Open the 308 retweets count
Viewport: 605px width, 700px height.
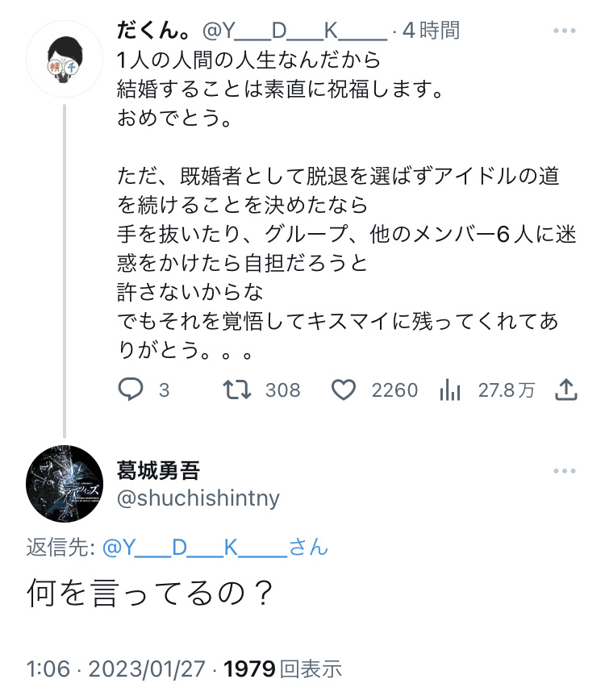point(282,390)
